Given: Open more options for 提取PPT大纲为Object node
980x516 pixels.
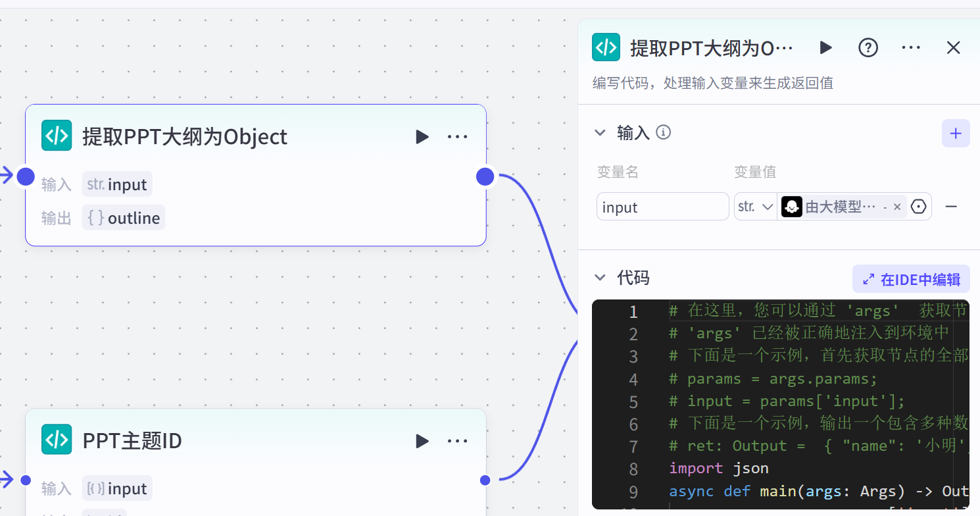Looking at the screenshot, I should tap(457, 137).
